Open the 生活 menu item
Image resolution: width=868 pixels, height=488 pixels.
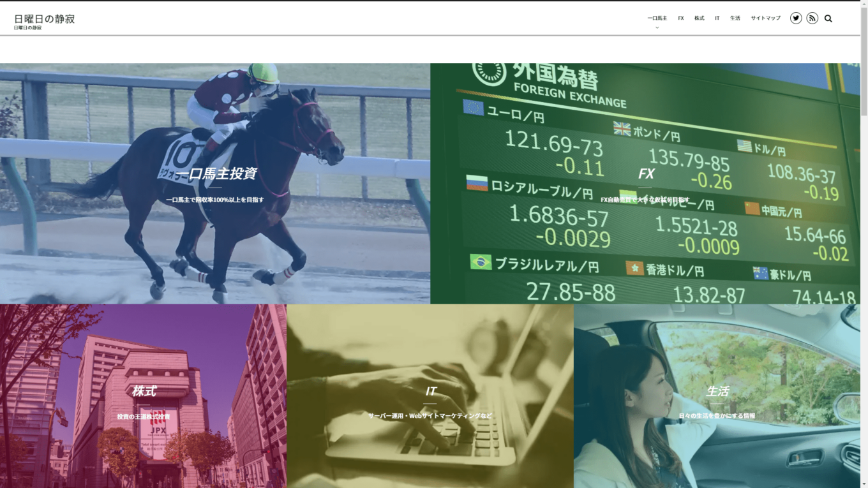pyautogui.click(x=735, y=18)
